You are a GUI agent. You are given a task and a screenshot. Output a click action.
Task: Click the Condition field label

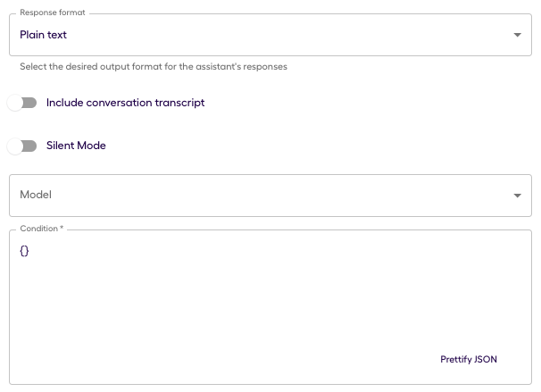41,229
